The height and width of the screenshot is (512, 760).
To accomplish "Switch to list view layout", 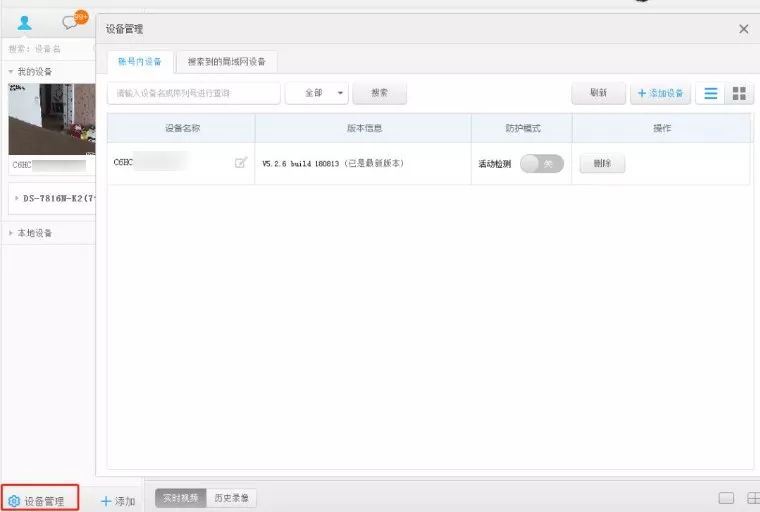I will pyautogui.click(x=711, y=93).
